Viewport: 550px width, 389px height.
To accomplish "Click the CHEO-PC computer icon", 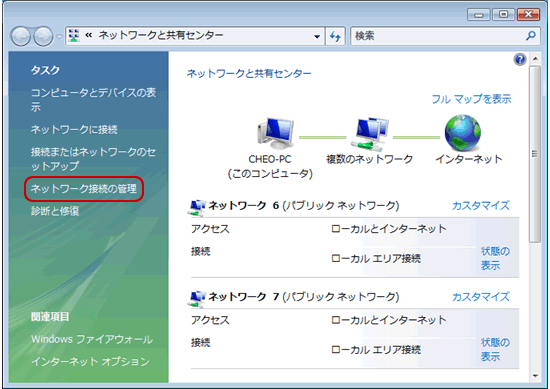I will [x=275, y=134].
